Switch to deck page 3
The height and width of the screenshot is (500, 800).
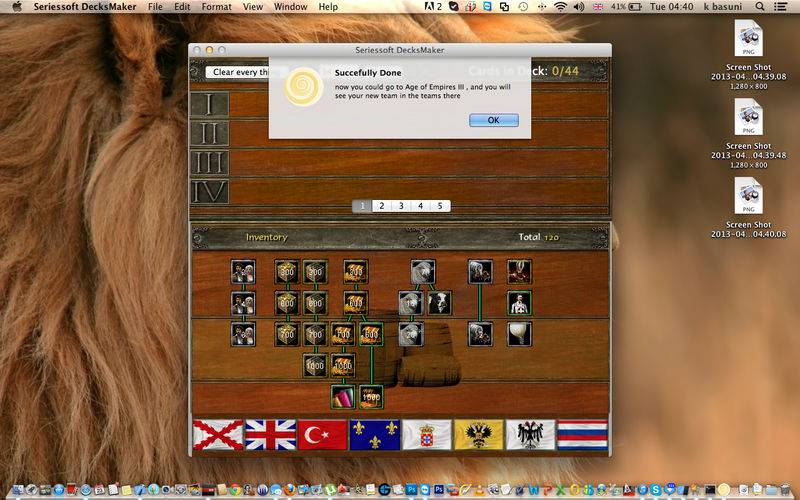click(x=401, y=206)
